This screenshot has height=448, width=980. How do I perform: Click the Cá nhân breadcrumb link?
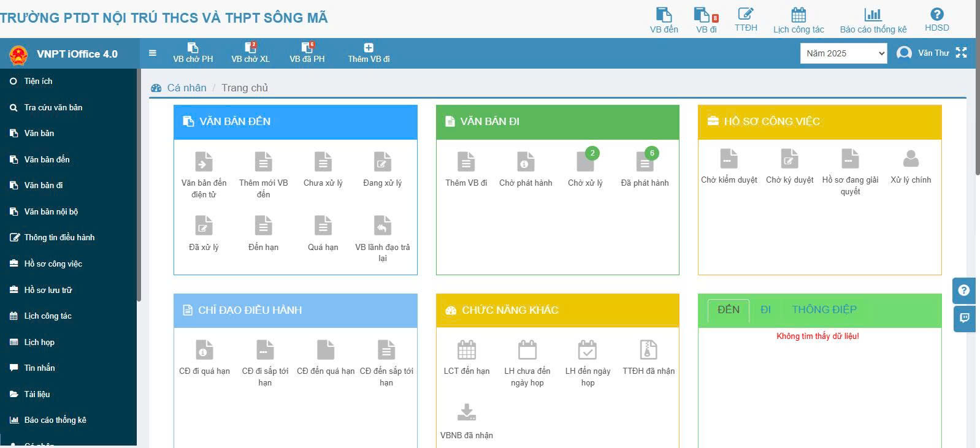186,88
